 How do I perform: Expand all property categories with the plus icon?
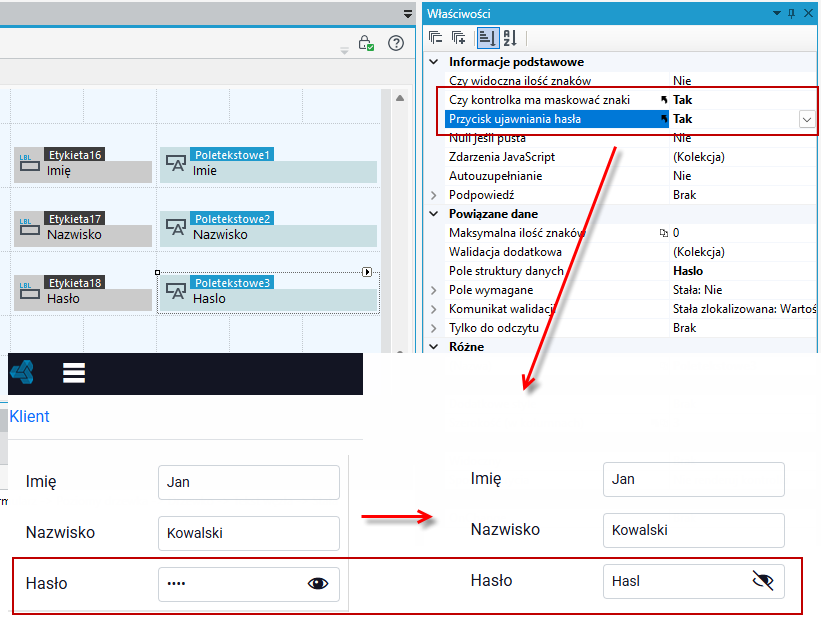pyautogui.click(x=459, y=38)
